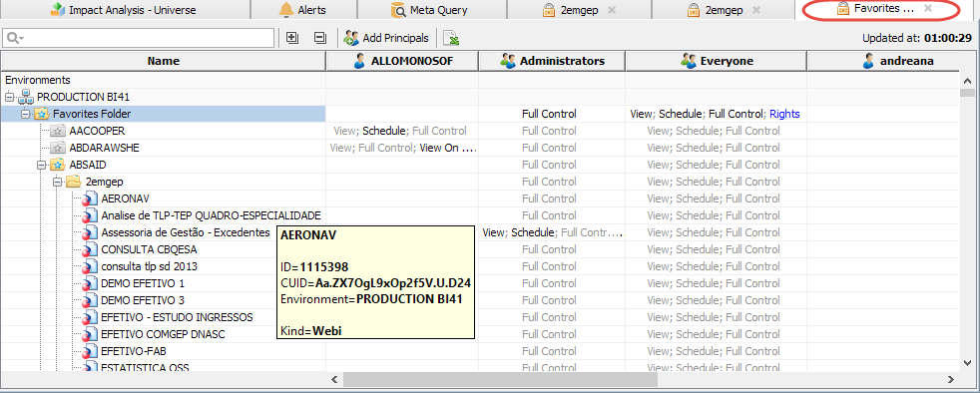Click the blue Rights link text

point(784,114)
